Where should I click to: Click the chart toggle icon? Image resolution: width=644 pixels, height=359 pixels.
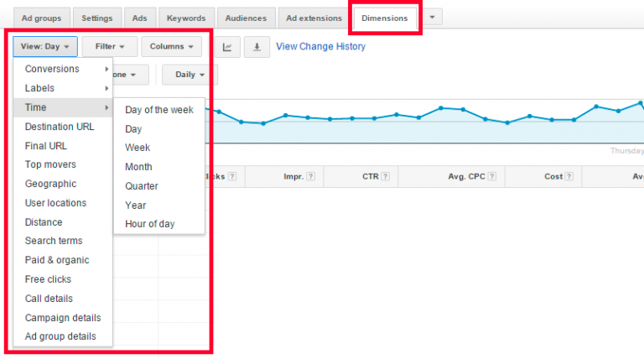tap(227, 47)
